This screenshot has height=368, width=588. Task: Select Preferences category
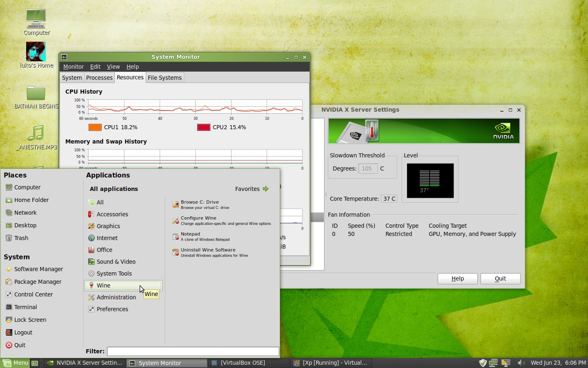pyautogui.click(x=123, y=309)
